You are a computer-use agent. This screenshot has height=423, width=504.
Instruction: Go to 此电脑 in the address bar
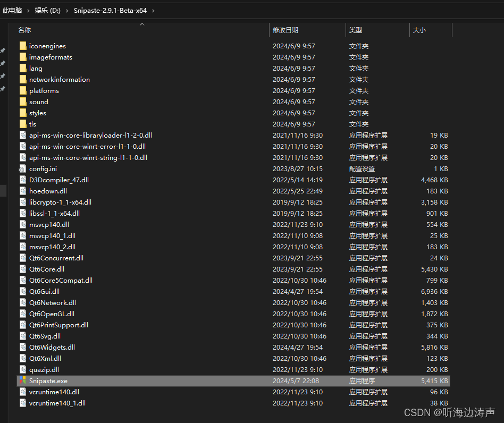point(12,11)
